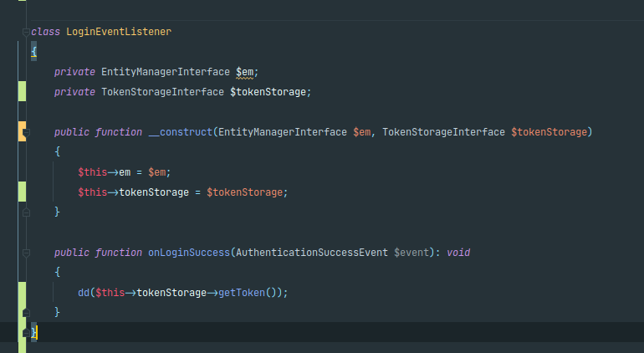This screenshot has width=644, height=353.
Task: Click $tokenStorage in the private property declaration
Action: (268, 92)
